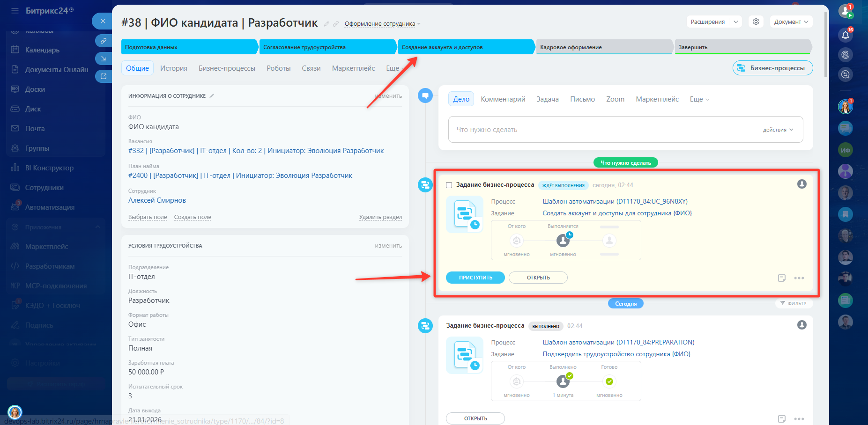The height and width of the screenshot is (425, 868).
Task: Copy link with the chain side button
Action: pos(104,41)
